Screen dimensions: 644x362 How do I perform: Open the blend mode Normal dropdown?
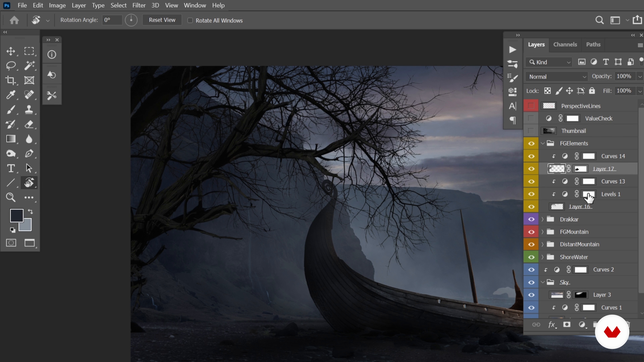point(557,77)
